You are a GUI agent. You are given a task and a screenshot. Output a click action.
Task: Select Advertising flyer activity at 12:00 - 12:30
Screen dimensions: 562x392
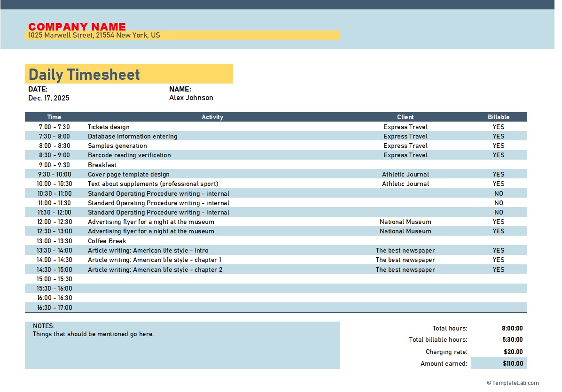click(151, 222)
